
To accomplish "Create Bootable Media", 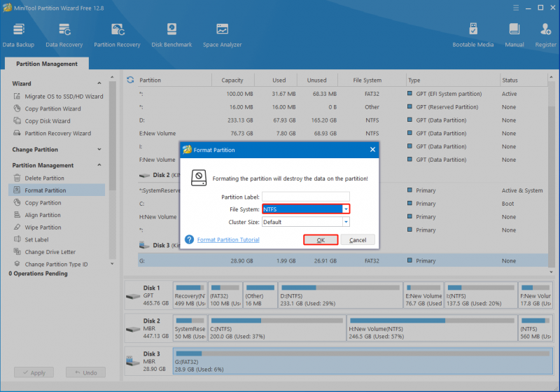I will (x=473, y=35).
